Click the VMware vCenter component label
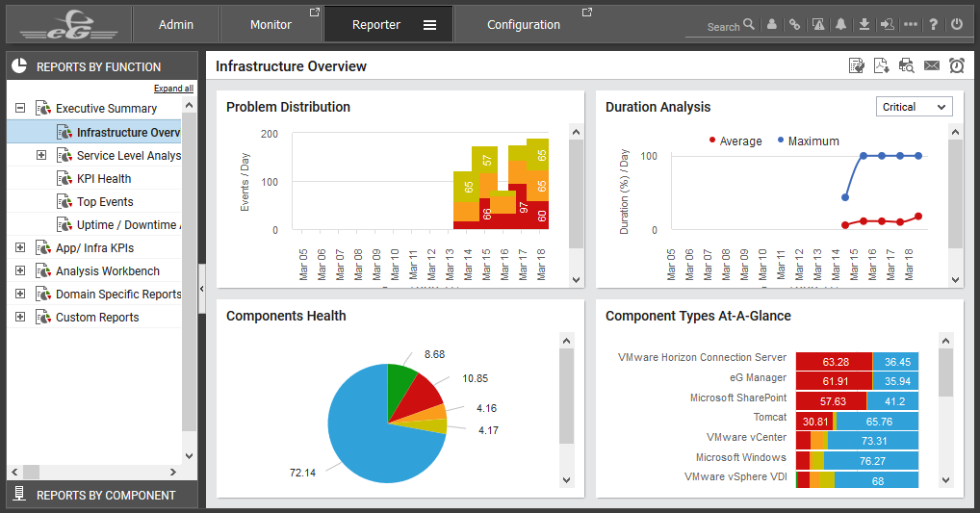 coord(746,437)
